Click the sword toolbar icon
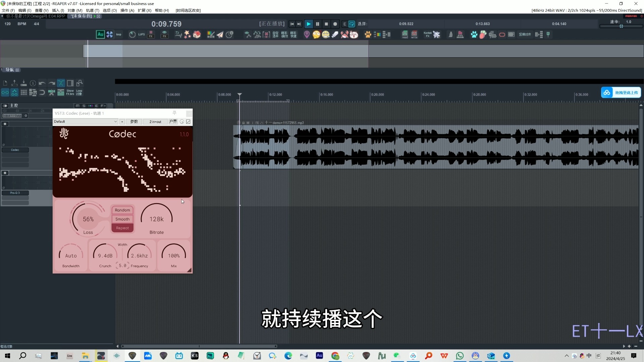This screenshot has width=644, height=362. (335, 35)
